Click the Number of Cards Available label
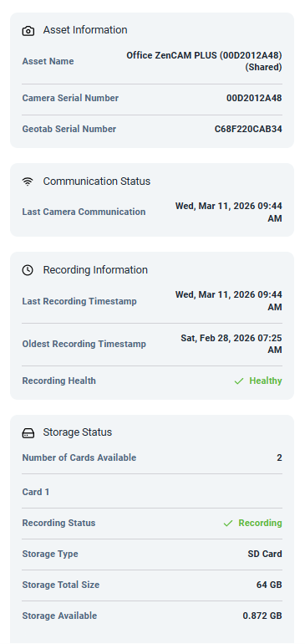Image resolution: width=305 pixels, height=644 pixels. click(79, 457)
